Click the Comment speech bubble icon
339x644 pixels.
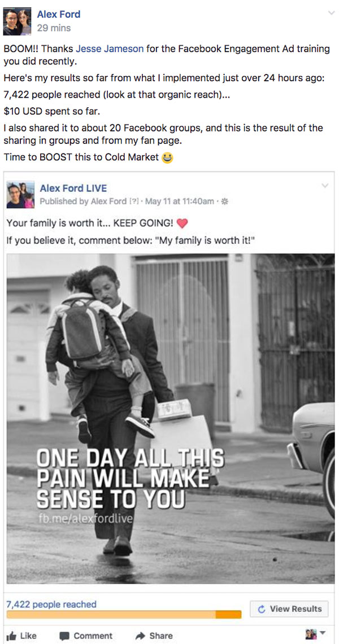click(x=64, y=636)
